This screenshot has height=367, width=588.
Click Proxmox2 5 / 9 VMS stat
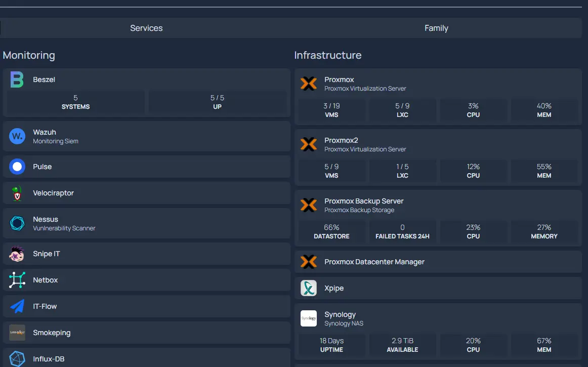click(331, 171)
